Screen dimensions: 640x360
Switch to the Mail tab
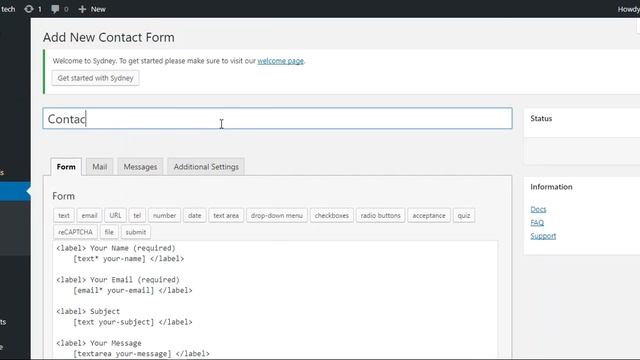click(x=100, y=167)
